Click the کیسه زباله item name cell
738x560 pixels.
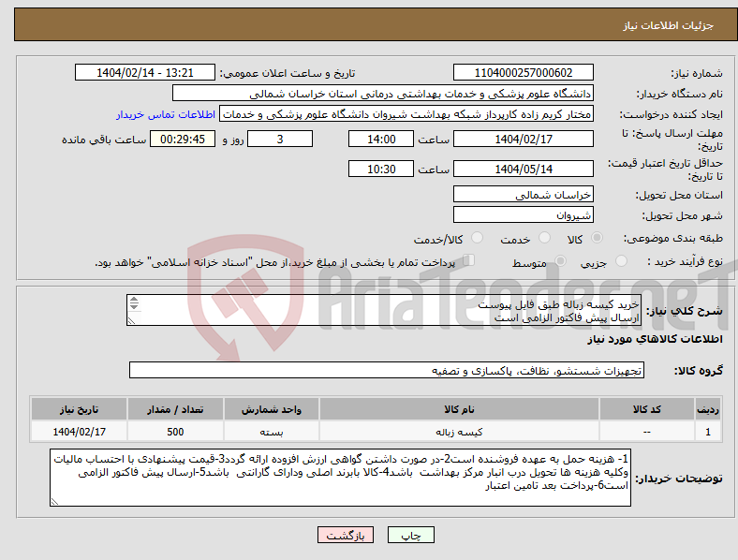459,432
